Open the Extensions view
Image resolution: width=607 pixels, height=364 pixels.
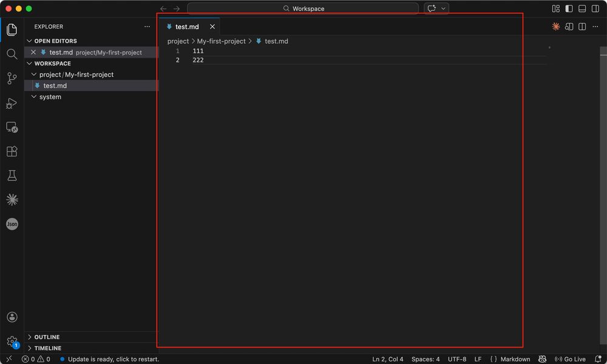tap(12, 151)
